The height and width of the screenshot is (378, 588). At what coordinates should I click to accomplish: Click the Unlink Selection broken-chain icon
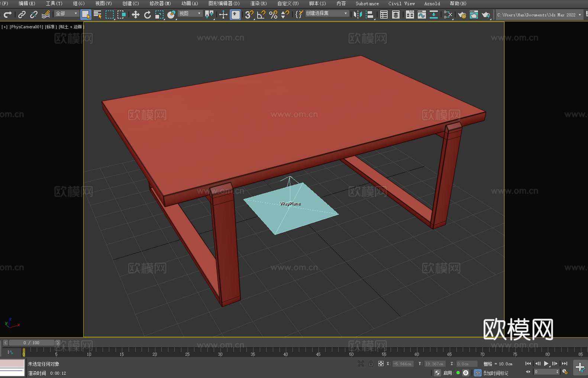(x=34, y=14)
